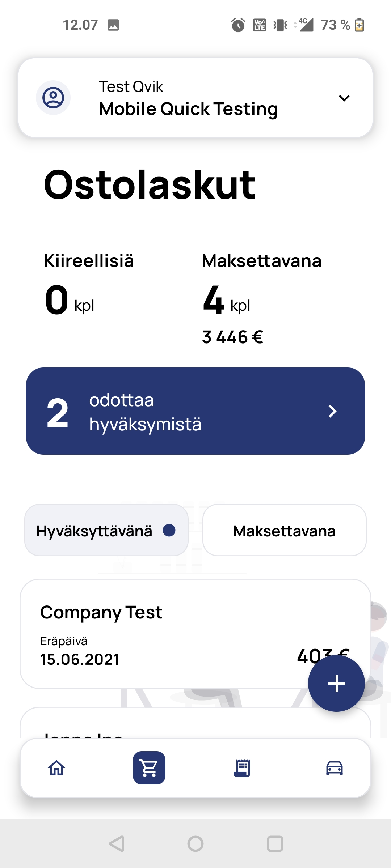This screenshot has height=868, width=391.
Task: Select the Hyväksyttävänä filter toggle
Action: (x=106, y=530)
